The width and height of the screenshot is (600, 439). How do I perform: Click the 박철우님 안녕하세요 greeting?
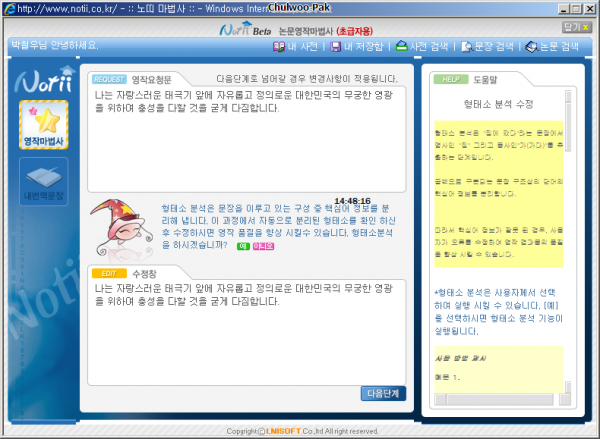click(x=55, y=45)
